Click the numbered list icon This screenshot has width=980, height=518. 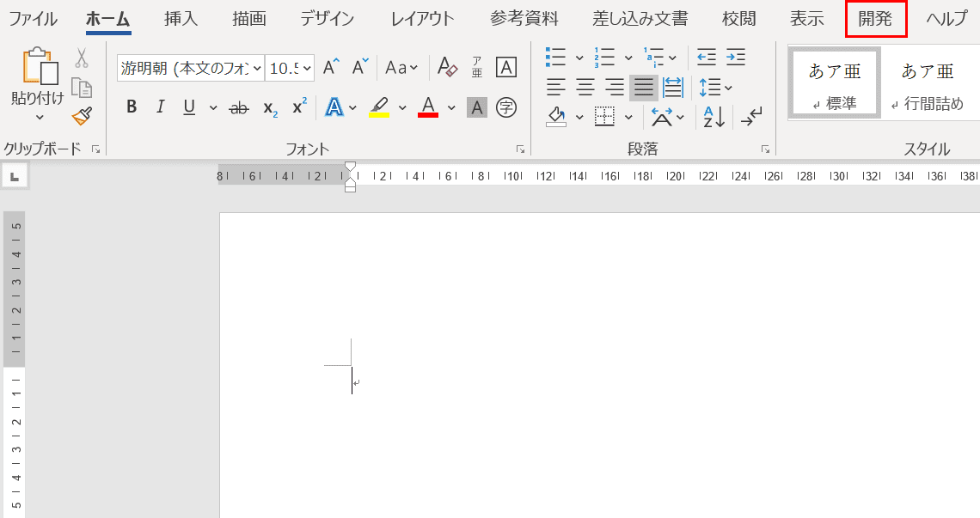pos(604,58)
